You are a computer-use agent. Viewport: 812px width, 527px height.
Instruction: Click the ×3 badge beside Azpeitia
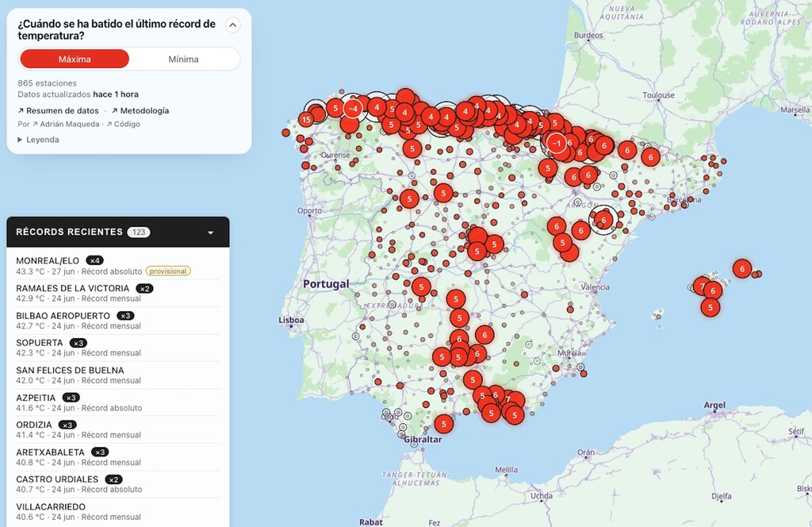pyautogui.click(x=71, y=398)
